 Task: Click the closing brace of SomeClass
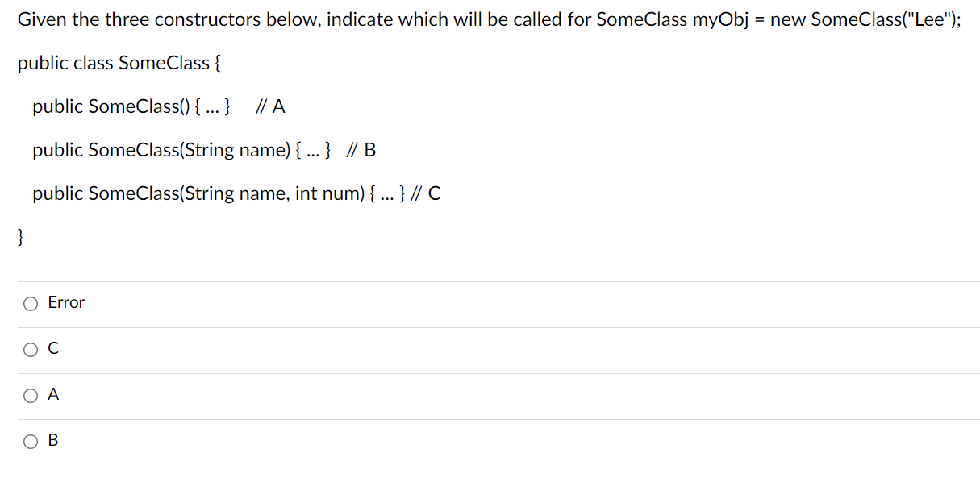click(19, 236)
